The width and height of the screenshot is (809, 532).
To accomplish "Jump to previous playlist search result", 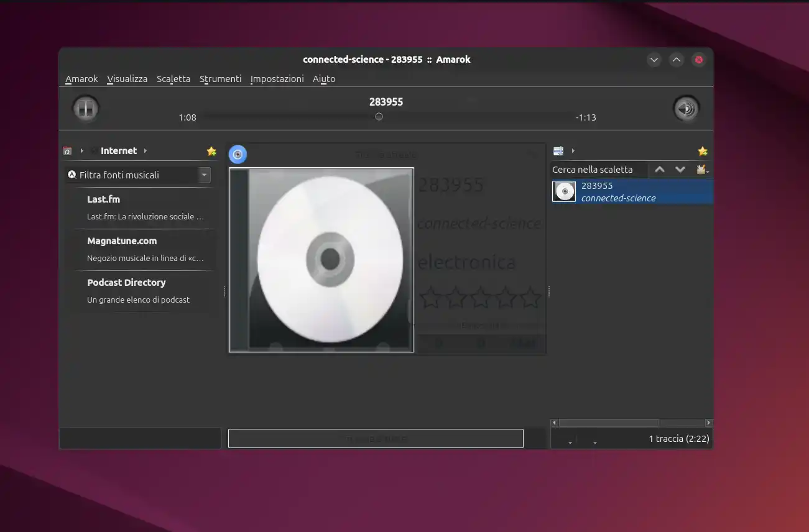I will (660, 170).
